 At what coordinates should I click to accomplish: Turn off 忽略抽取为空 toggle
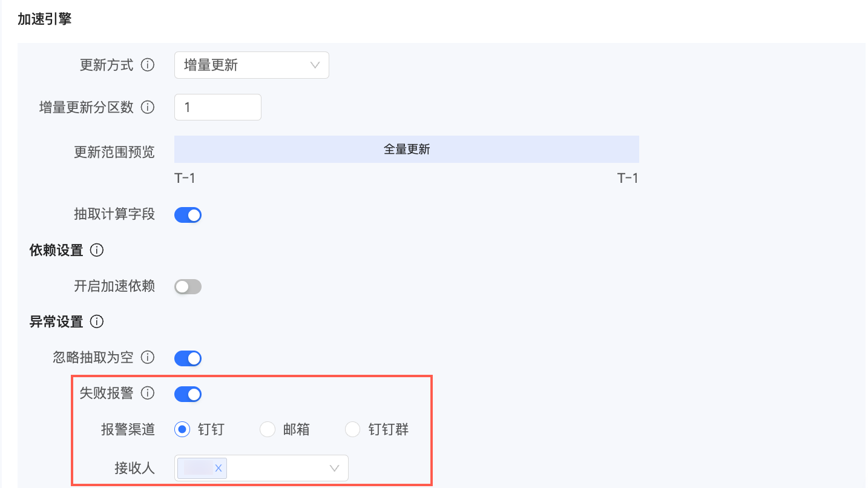[188, 358]
